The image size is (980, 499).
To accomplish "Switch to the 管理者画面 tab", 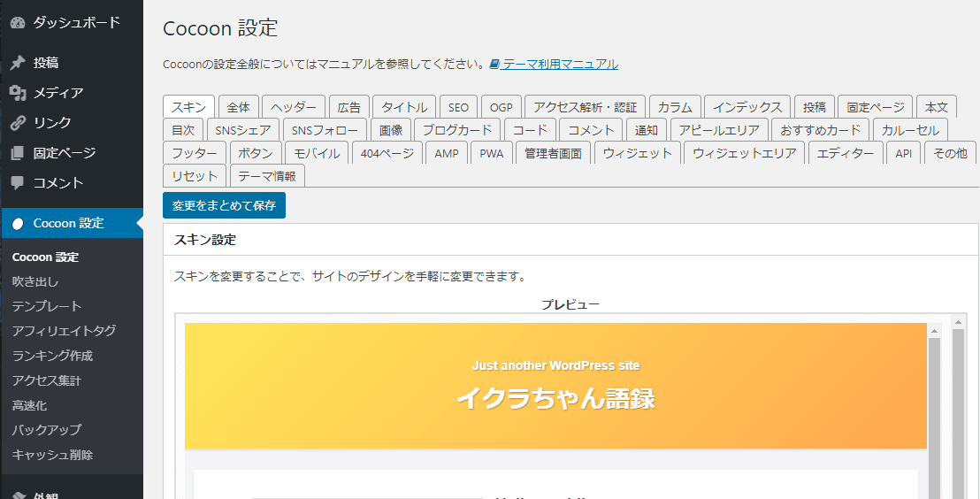I will (553, 153).
